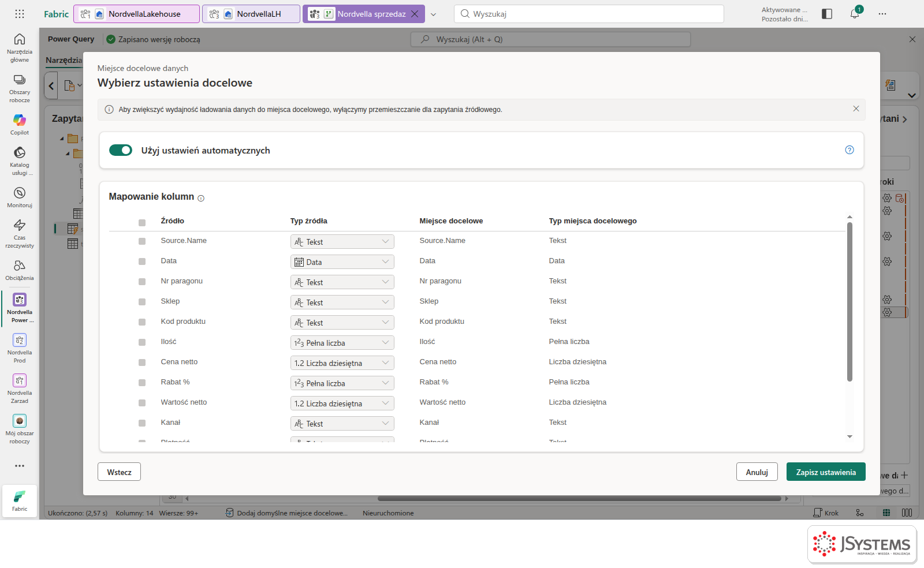Check the select-all header checkbox
Screen dimensions: 924x568
coord(142,223)
